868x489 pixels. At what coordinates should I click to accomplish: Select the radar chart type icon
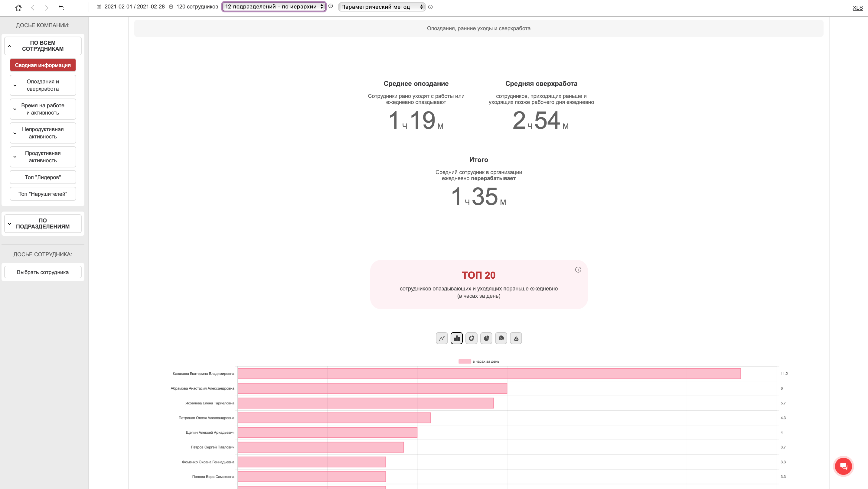pos(516,338)
